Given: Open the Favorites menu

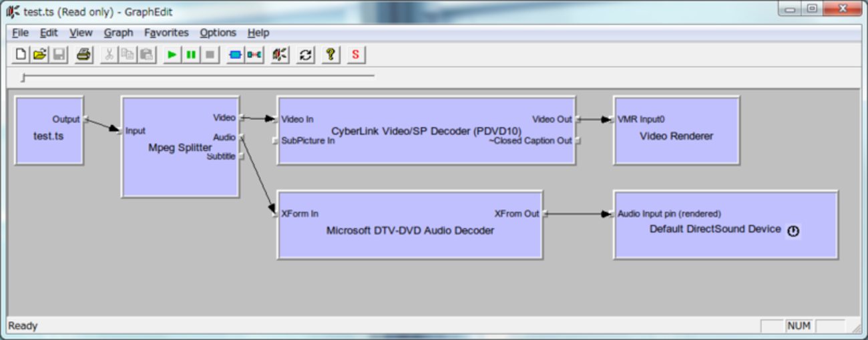Looking at the screenshot, I should (x=166, y=33).
